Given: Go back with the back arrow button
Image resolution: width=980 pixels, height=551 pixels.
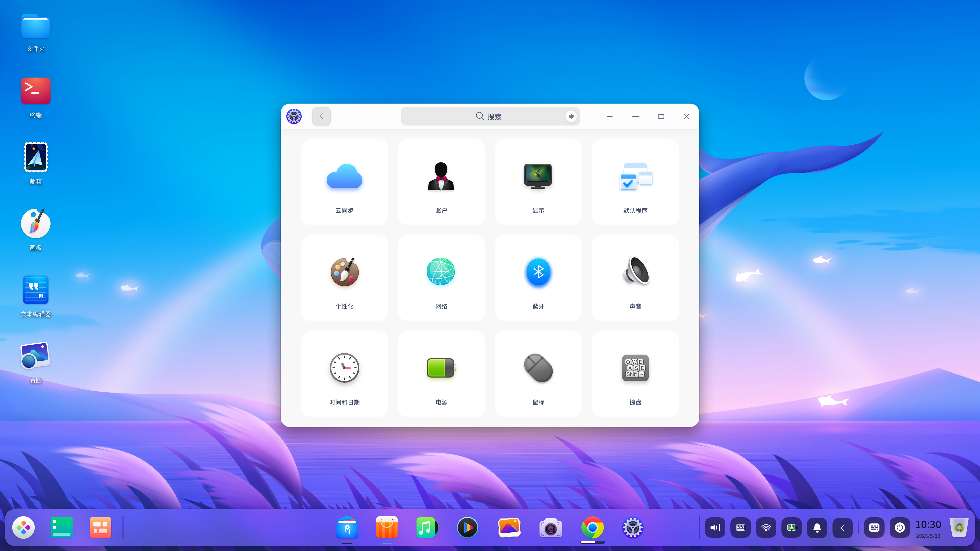Looking at the screenshot, I should point(322,116).
